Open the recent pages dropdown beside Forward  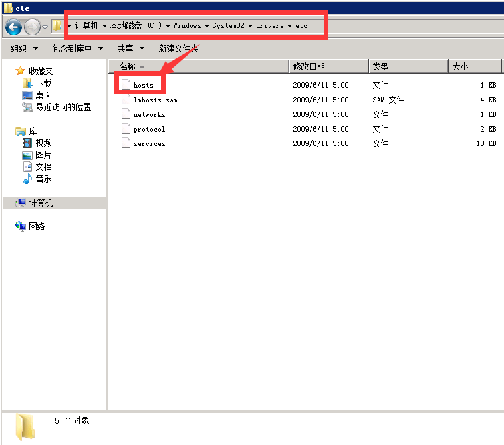tap(45, 27)
